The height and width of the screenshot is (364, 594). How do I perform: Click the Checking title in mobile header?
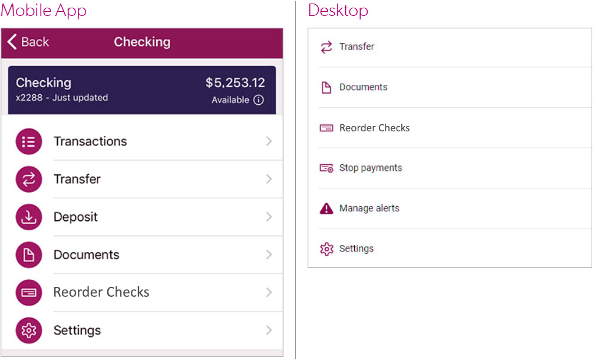point(142,42)
